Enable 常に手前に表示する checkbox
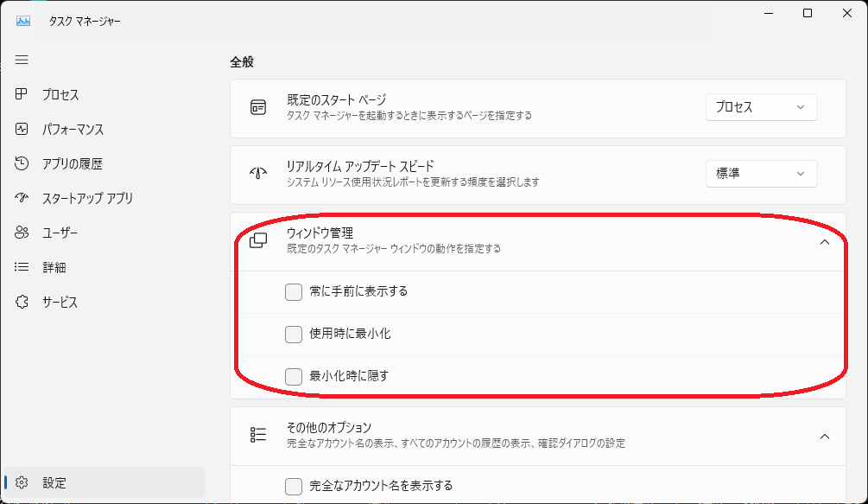The height and width of the screenshot is (504, 868). tap(294, 292)
